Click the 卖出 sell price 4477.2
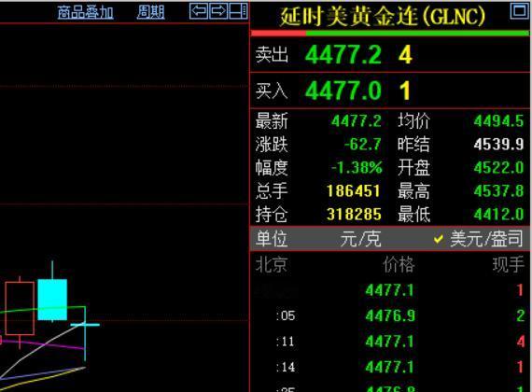This screenshot has width=532, height=392. [x=343, y=55]
